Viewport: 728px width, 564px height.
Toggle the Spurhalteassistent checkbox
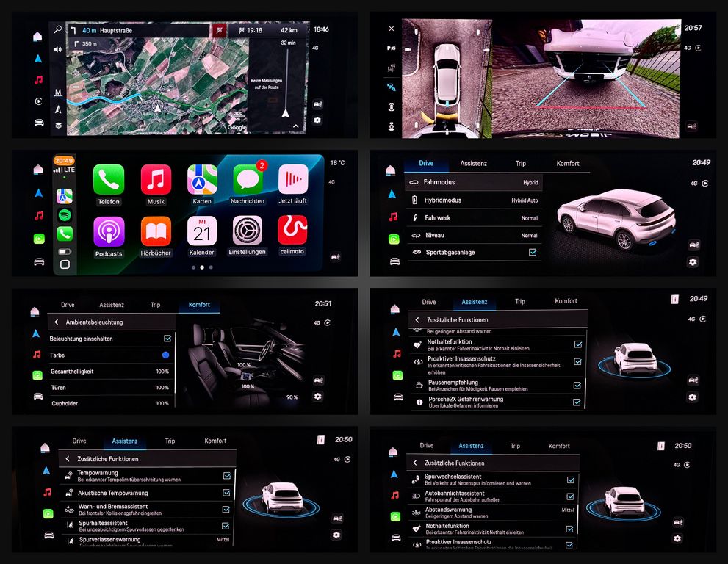click(226, 526)
